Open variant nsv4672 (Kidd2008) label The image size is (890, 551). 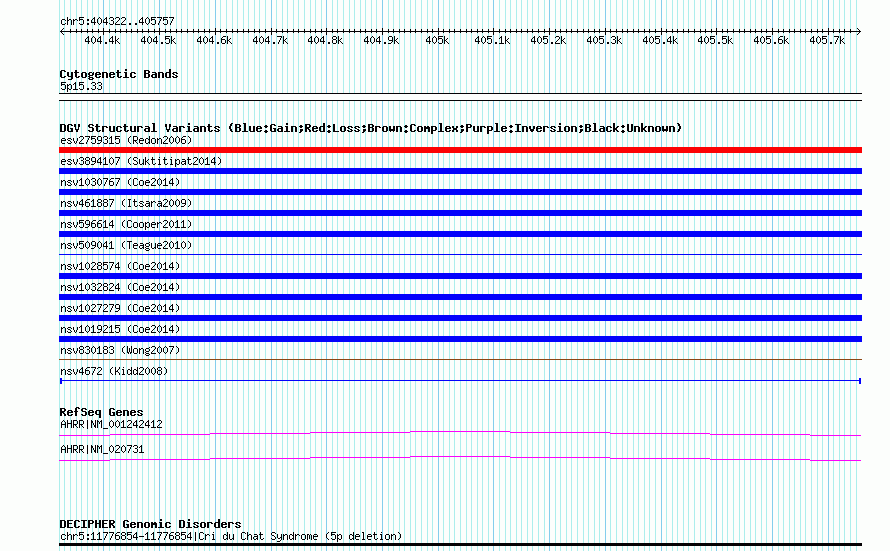(x=114, y=371)
